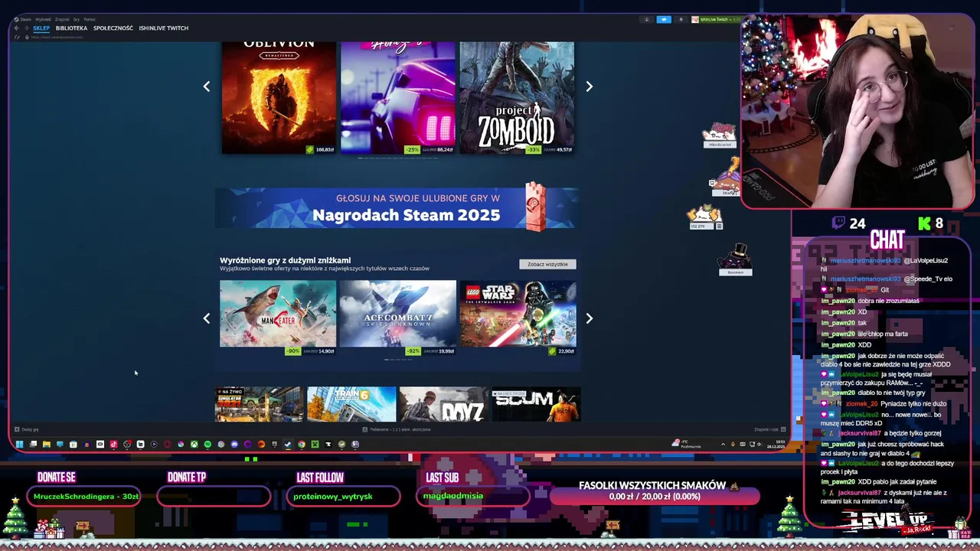The height and width of the screenshot is (551, 980).
Task: Open the DayZ game tile
Action: (x=443, y=404)
